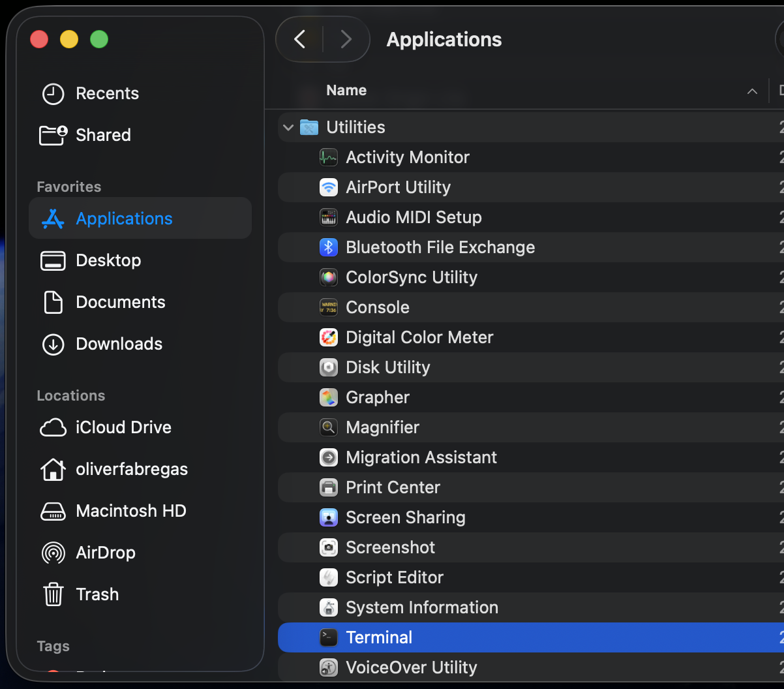The width and height of the screenshot is (784, 689).
Task: Click the Recents clock icon in sidebar
Action: 53,94
